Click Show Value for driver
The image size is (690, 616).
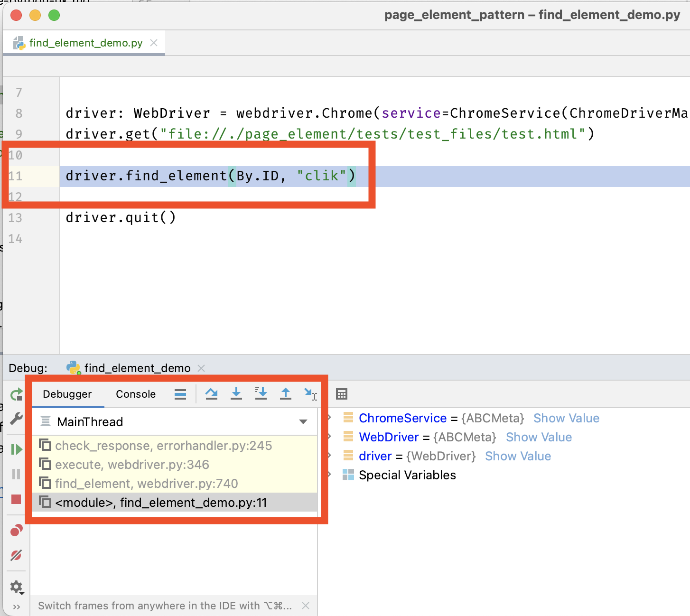[x=518, y=456]
